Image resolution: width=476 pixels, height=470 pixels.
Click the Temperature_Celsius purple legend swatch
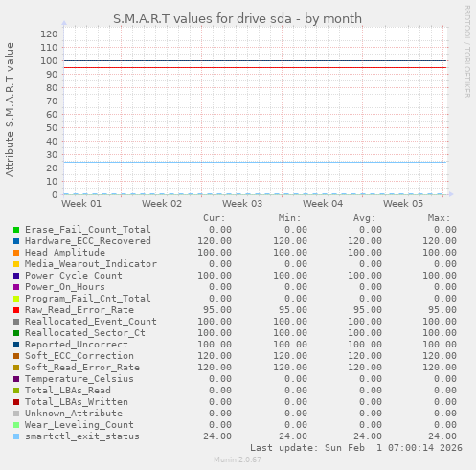tap(16, 379)
